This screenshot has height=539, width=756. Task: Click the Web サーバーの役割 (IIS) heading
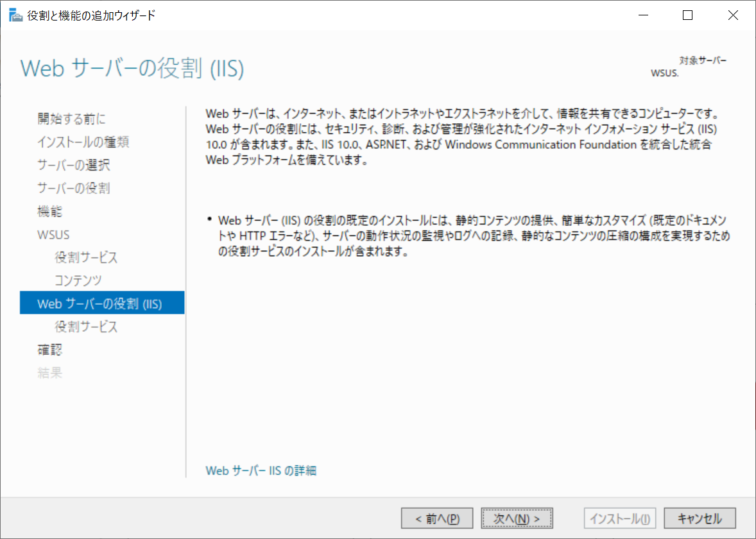click(x=132, y=69)
